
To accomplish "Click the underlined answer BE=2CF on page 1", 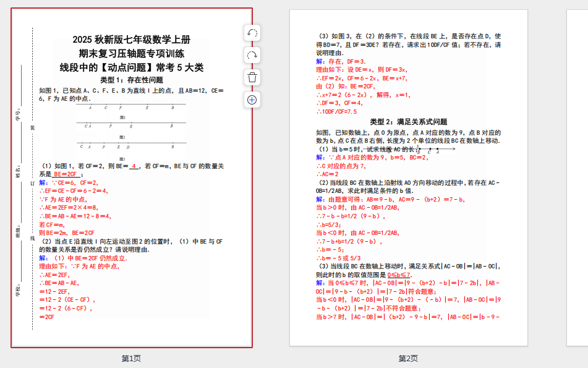I will coord(65,174).
